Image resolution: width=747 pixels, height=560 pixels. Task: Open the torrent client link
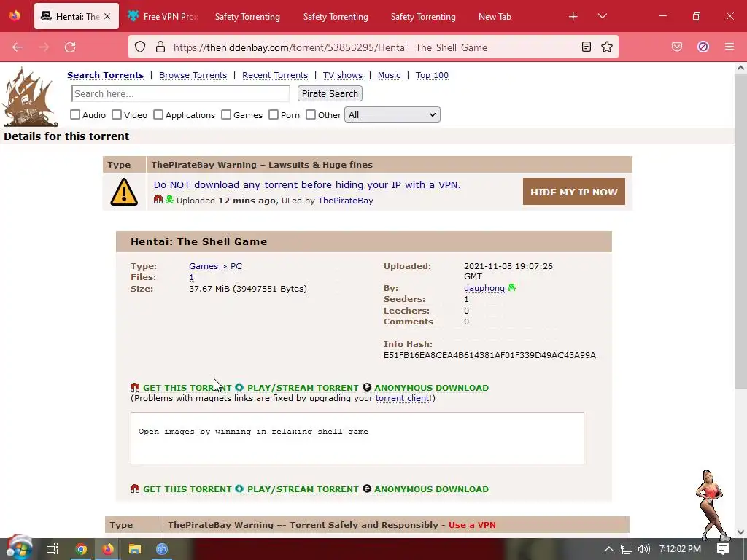coord(402,398)
